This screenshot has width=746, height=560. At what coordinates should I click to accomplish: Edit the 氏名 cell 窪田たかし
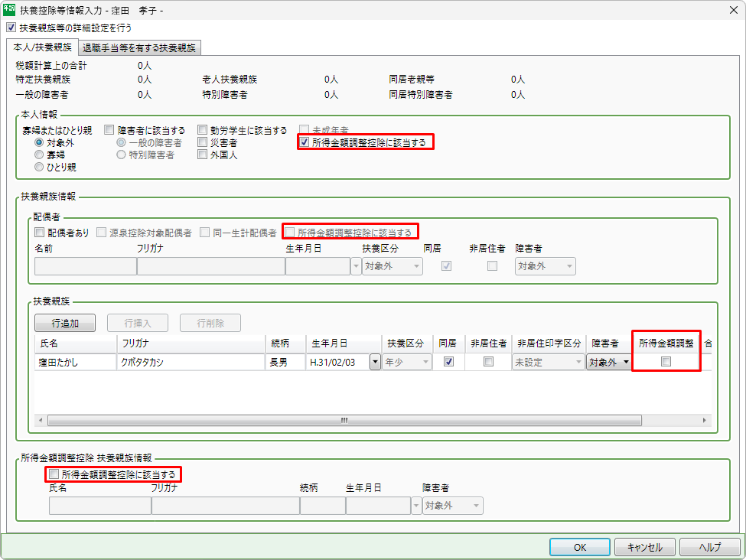74,363
